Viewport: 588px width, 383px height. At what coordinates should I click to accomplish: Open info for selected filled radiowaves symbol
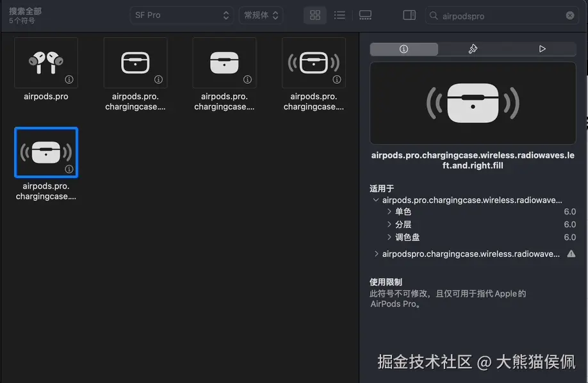click(69, 169)
